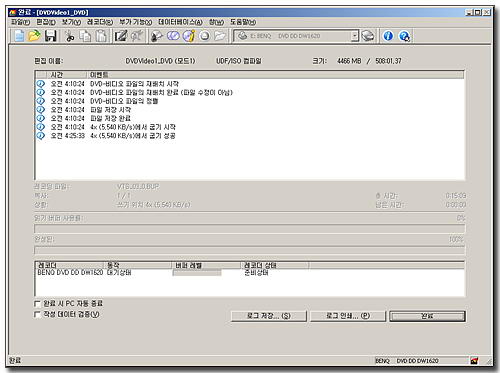This screenshot has height=373, width=500.
Task: Click the greyed-out icon beside the properties icon
Action: [137, 36]
